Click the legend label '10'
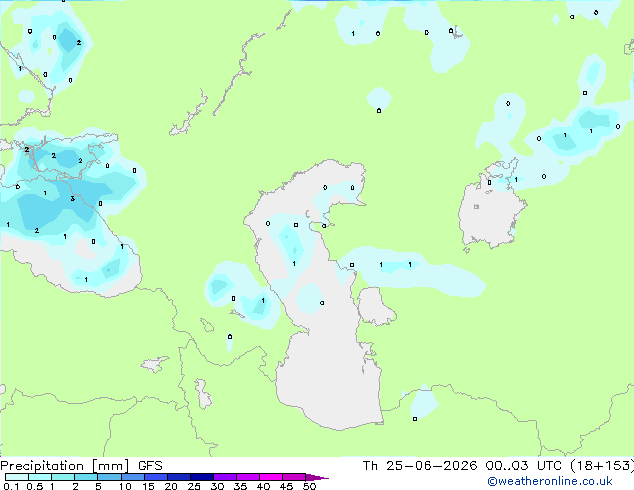634x490 pixels. click(x=125, y=486)
